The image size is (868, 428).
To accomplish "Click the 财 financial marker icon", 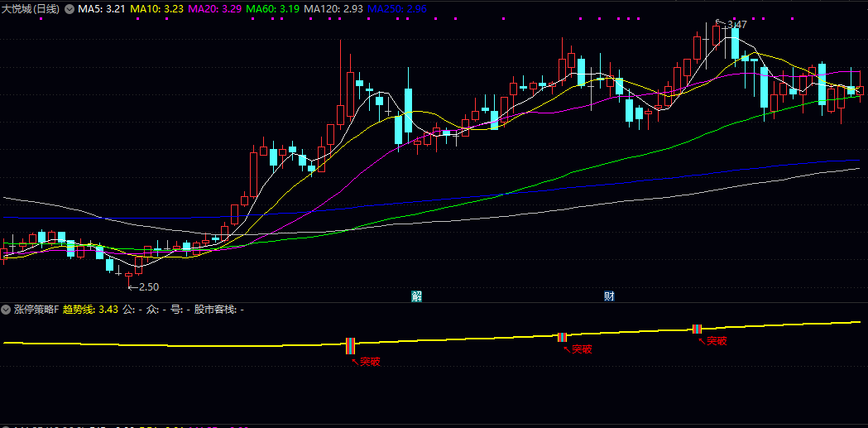I will (609, 296).
